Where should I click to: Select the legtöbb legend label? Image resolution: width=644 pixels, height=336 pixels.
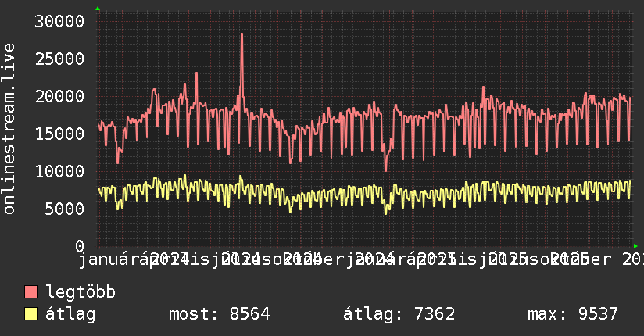[x=80, y=291]
